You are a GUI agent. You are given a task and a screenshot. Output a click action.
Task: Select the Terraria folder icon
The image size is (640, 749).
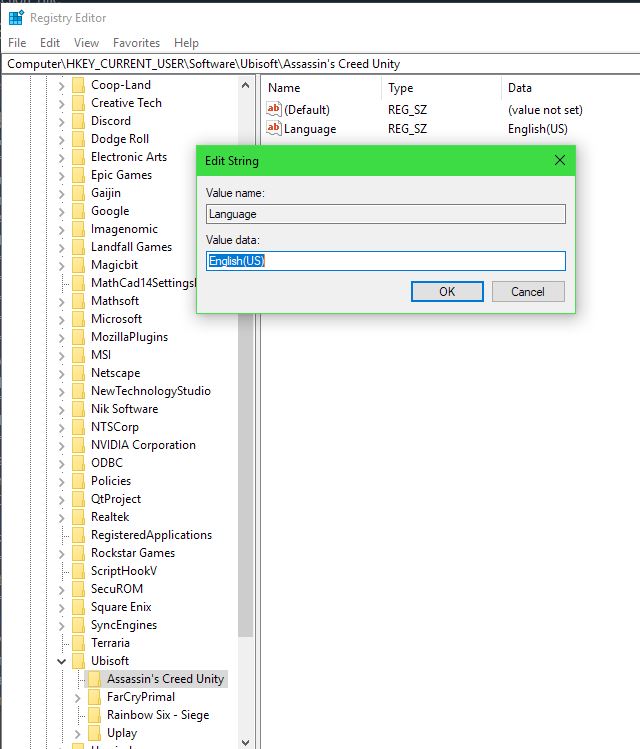78,643
